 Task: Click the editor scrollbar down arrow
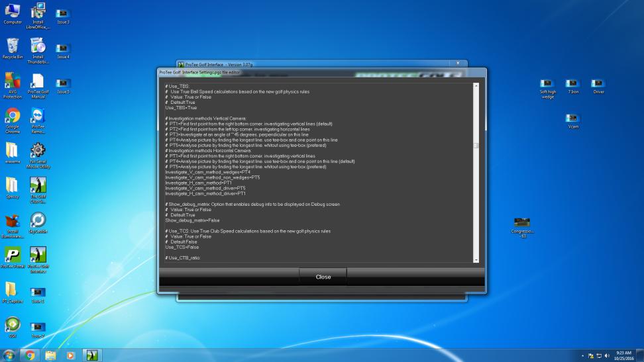(x=476, y=260)
